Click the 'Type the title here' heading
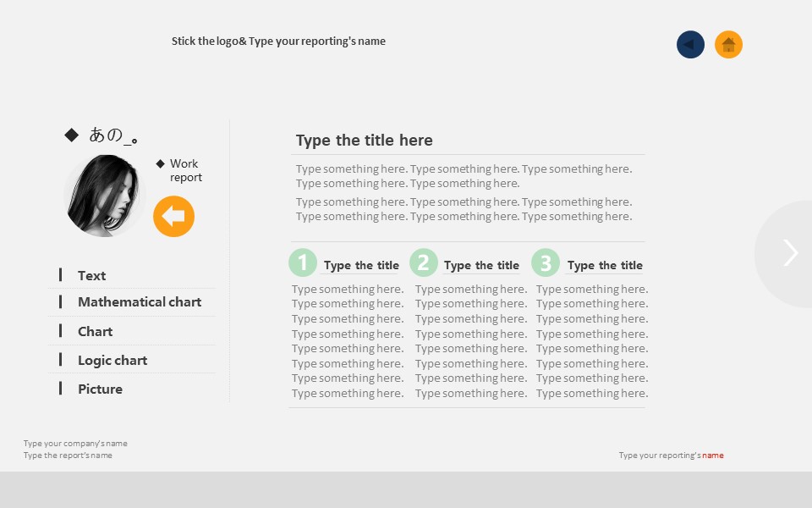 click(x=364, y=141)
